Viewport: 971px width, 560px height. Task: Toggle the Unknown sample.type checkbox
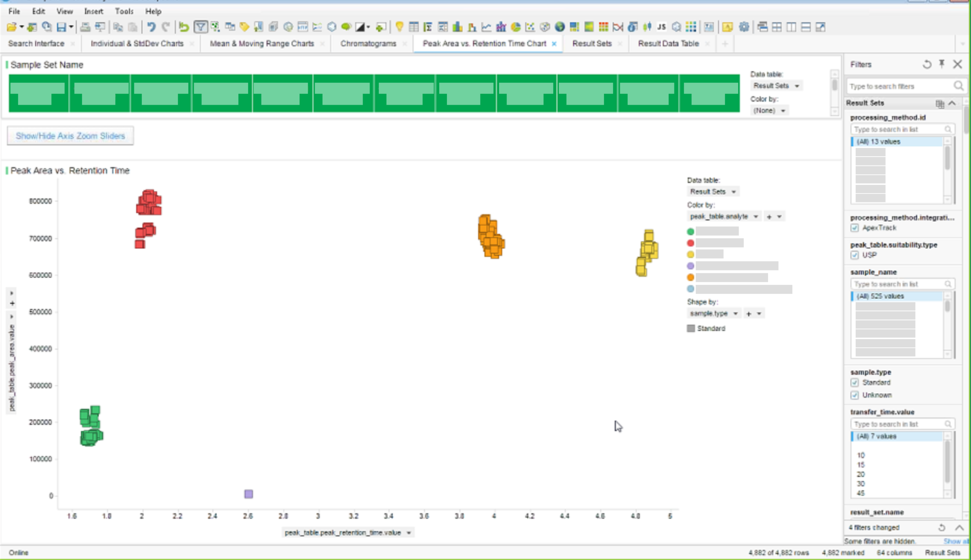(x=854, y=395)
